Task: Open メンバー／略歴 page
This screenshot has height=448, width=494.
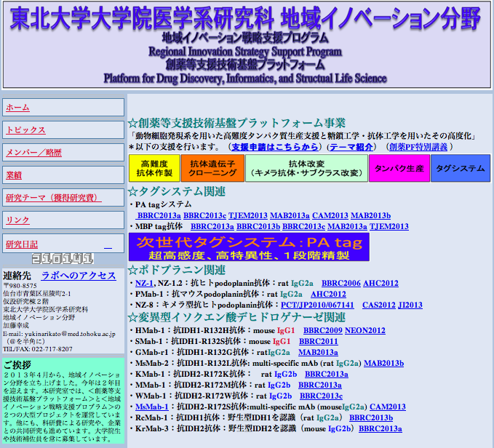Action: click(x=33, y=153)
